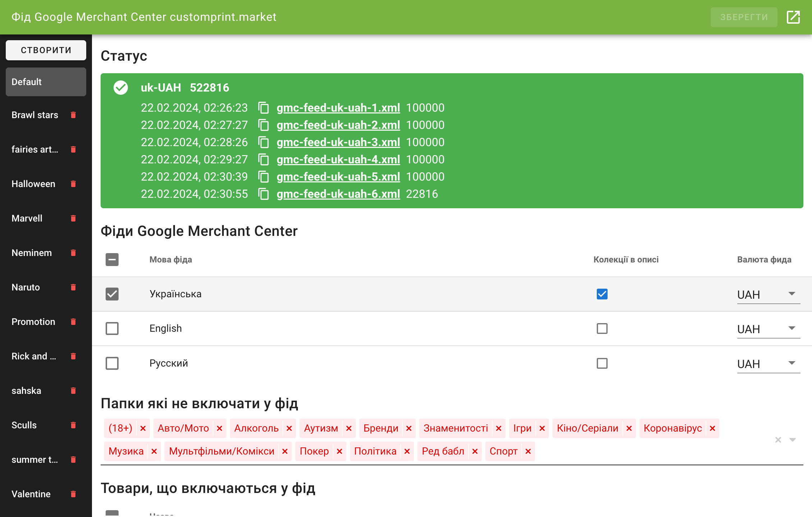Open the Brawl stars feed

pos(35,115)
